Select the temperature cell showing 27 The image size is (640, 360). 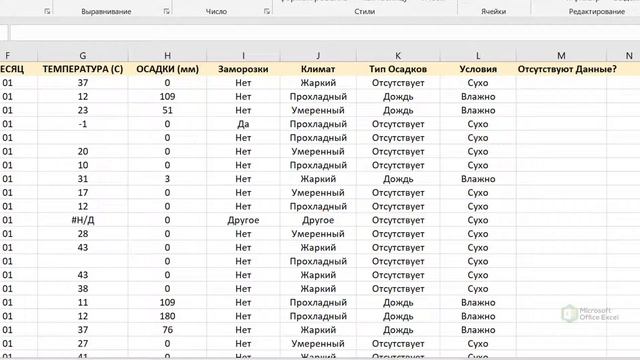83,344
